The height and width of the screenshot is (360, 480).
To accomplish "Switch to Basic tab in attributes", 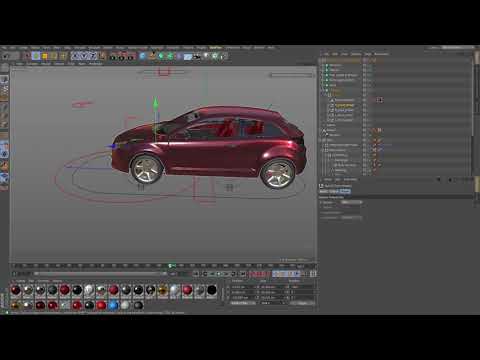I will click(323, 191).
